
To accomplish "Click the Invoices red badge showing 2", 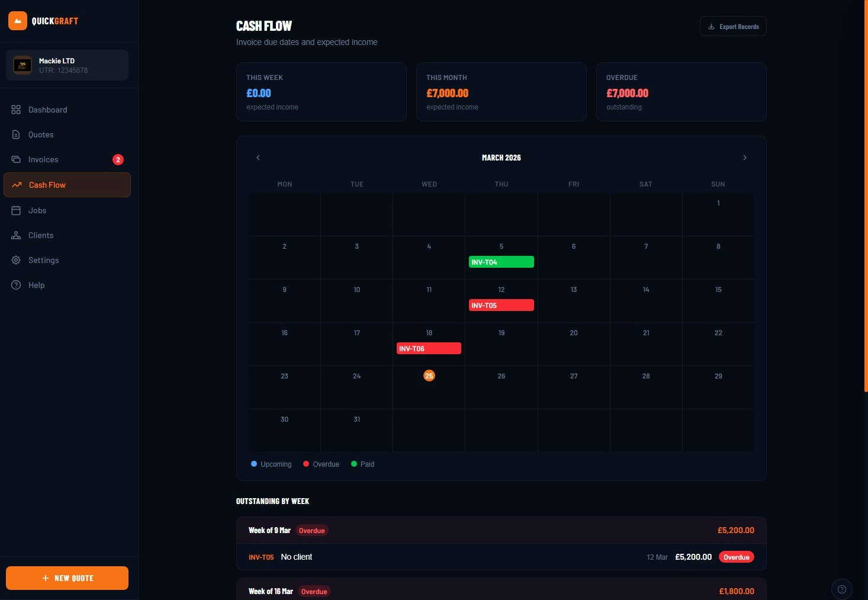I will (118, 159).
